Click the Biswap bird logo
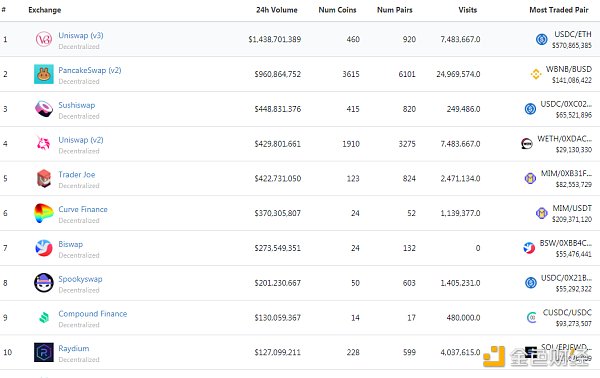The image size is (600, 378). tap(44, 248)
